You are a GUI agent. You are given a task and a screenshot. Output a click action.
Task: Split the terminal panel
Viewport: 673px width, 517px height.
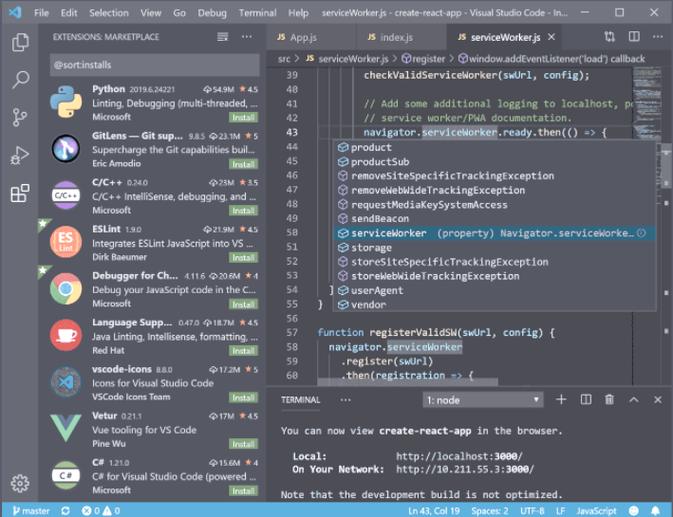pyautogui.click(x=585, y=400)
